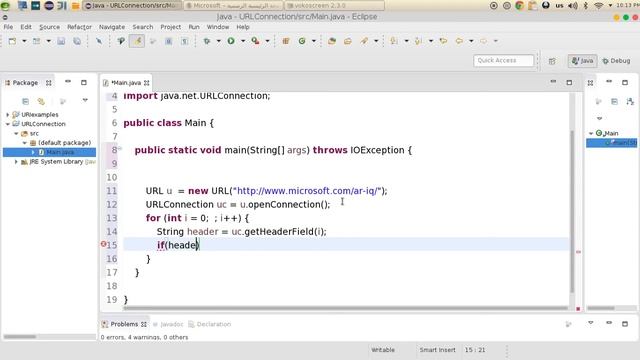Open Problems view menu arrow
The width and height of the screenshot is (640, 360).
click(x=591, y=323)
